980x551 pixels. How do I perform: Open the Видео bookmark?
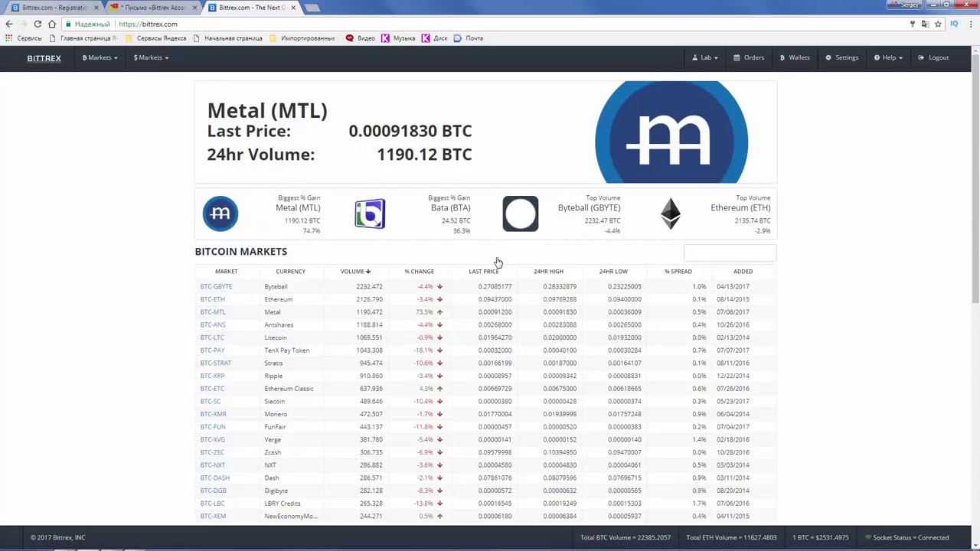361,38
